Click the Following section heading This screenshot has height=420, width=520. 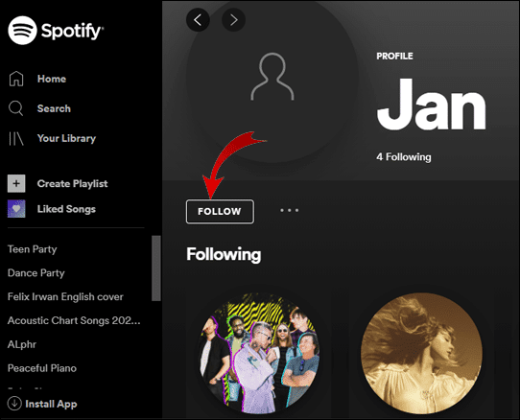(x=224, y=254)
